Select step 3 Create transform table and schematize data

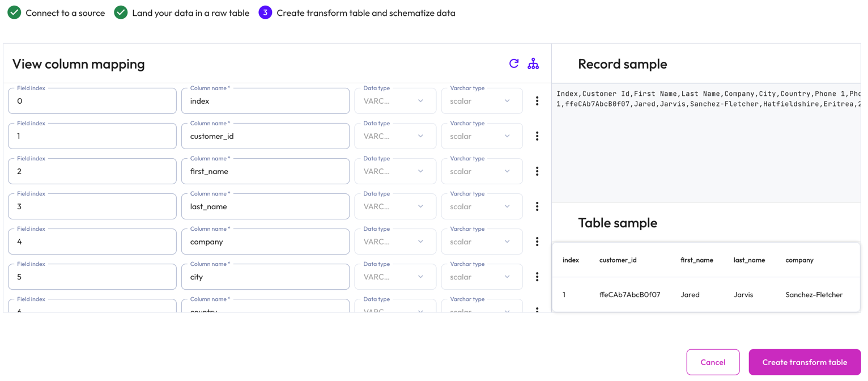coord(265,12)
